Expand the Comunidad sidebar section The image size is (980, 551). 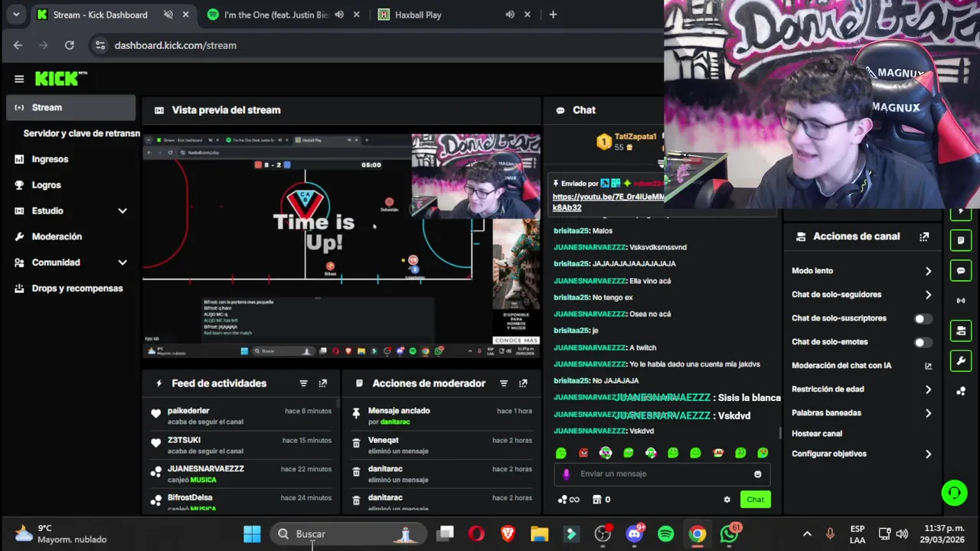pyautogui.click(x=122, y=262)
